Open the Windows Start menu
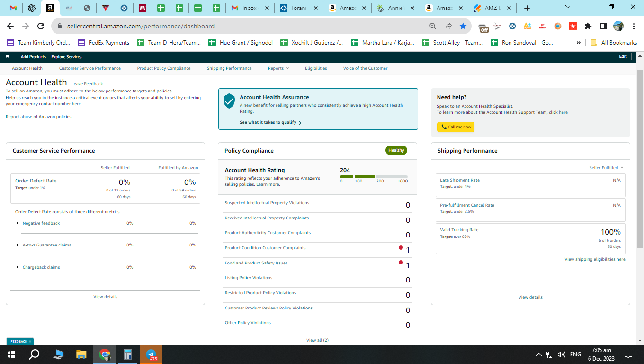644x364 pixels. (x=11, y=354)
